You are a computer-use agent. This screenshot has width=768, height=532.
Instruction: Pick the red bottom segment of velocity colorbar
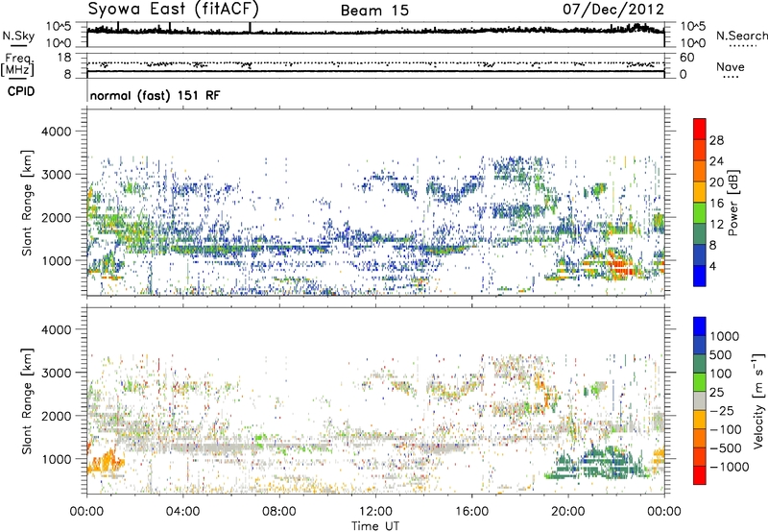coord(700,475)
